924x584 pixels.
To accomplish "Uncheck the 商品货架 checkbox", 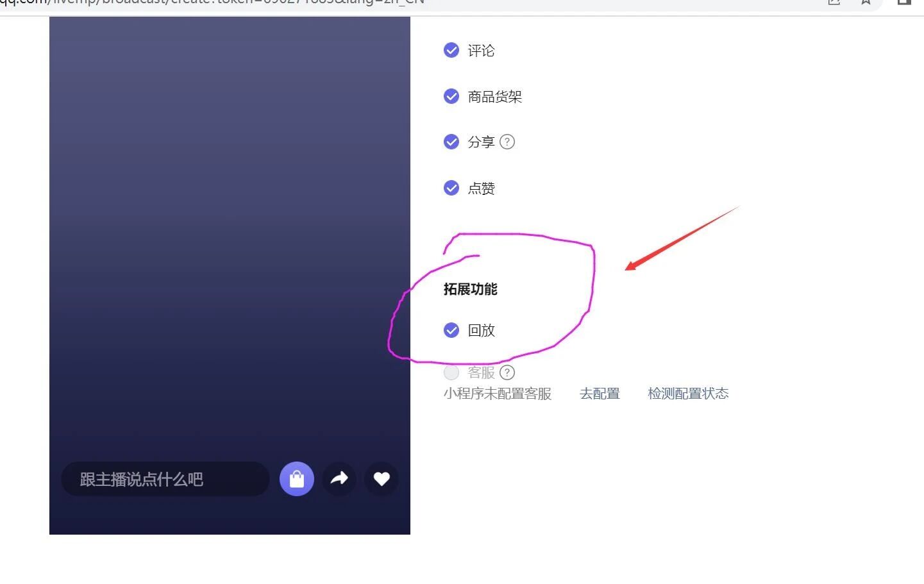I will point(451,96).
